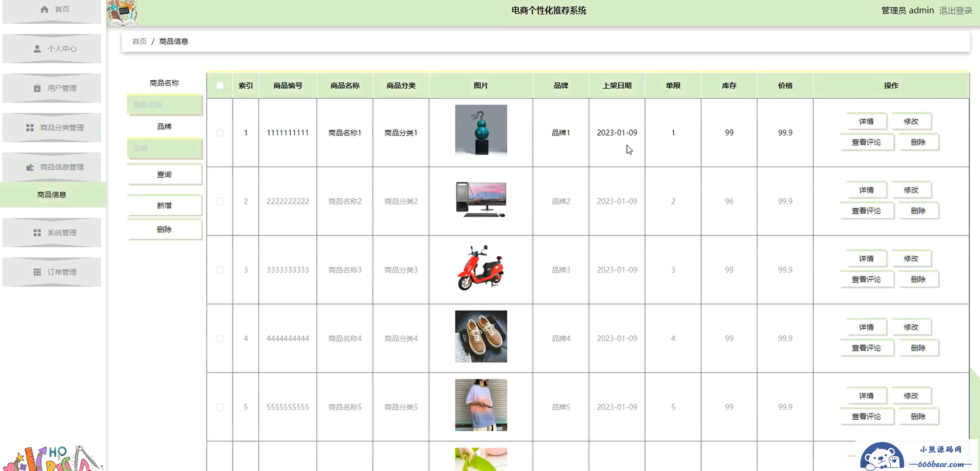This screenshot has height=471, width=980.
Task: Click the brown sneakers product image
Action: (x=481, y=337)
